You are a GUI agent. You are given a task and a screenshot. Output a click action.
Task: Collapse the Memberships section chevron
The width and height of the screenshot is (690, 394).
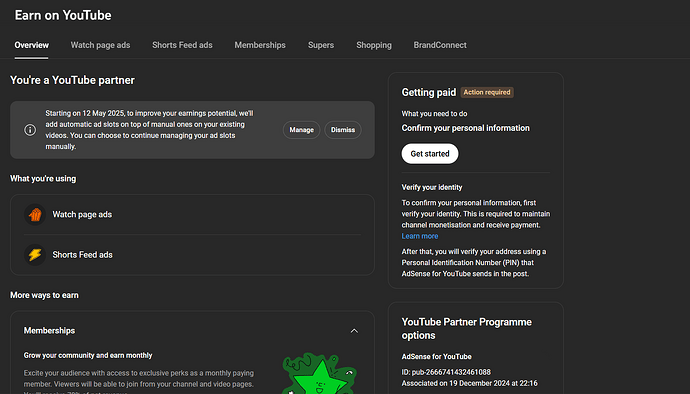tap(354, 331)
